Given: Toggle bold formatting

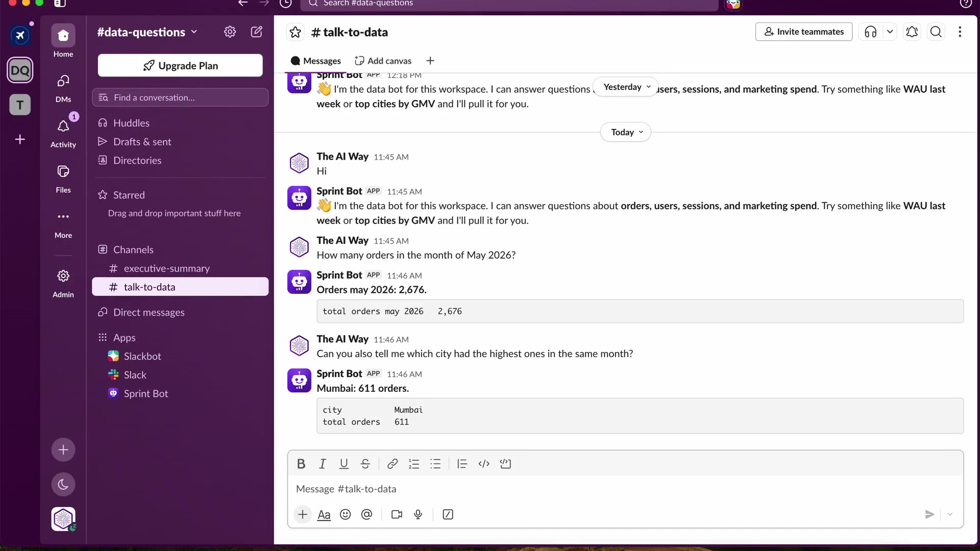Looking at the screenshot, I should click(301, 464).
